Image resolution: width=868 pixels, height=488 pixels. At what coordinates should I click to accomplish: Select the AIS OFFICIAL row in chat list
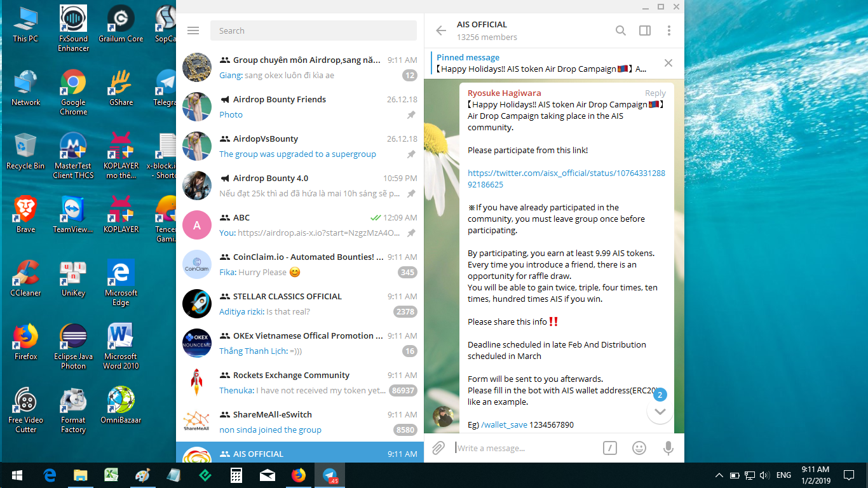pyautogui.click(x=300, y=452)
